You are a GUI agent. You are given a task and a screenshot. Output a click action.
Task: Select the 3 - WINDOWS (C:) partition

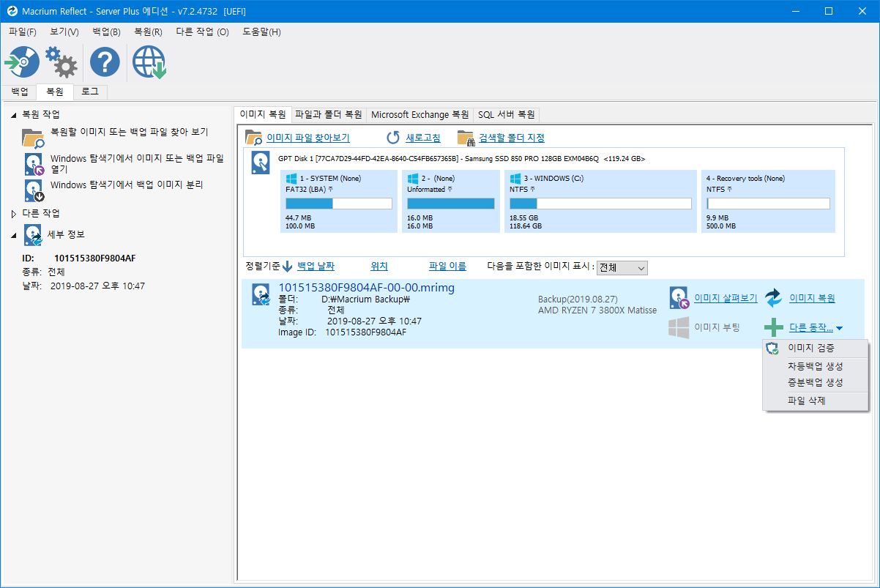[600, 201]
